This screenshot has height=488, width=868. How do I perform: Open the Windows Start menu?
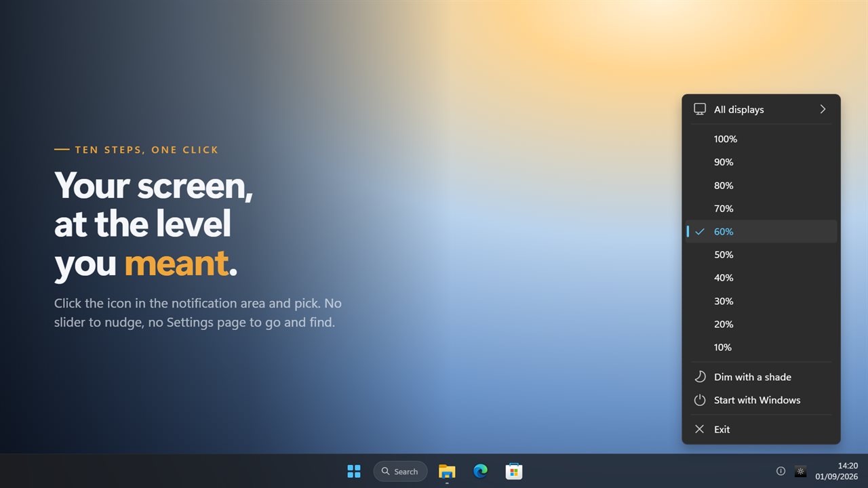354,471
